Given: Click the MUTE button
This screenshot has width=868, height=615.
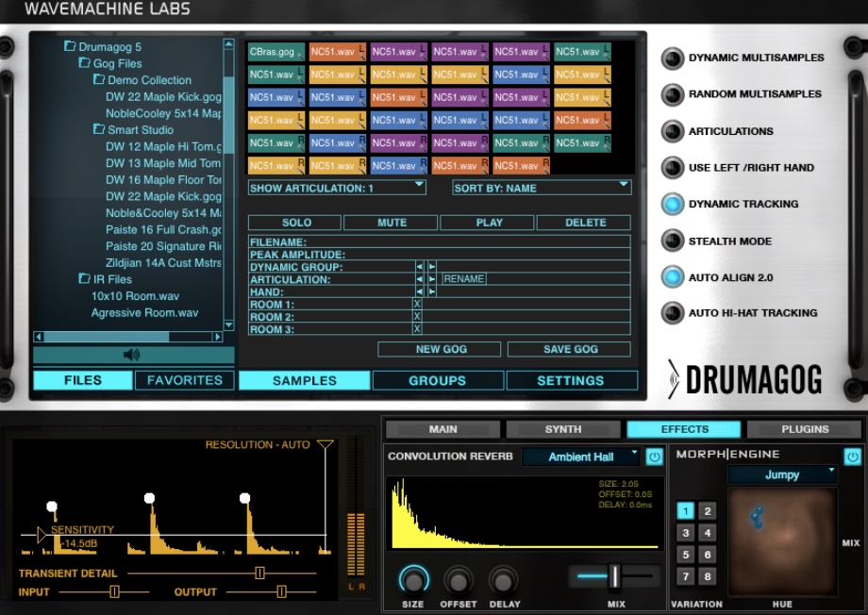Looking at the screenshot, I should (391, 223).
